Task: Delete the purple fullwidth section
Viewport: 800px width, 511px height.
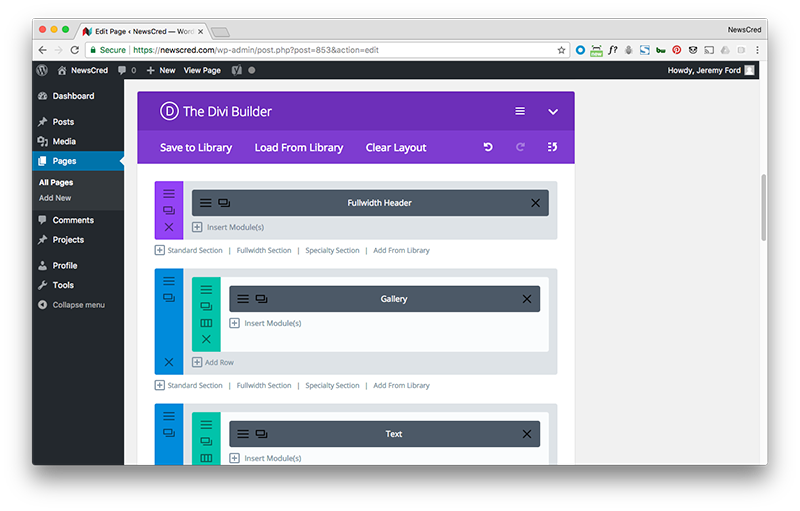Action: pyautogui.click(x=169, y=227)
